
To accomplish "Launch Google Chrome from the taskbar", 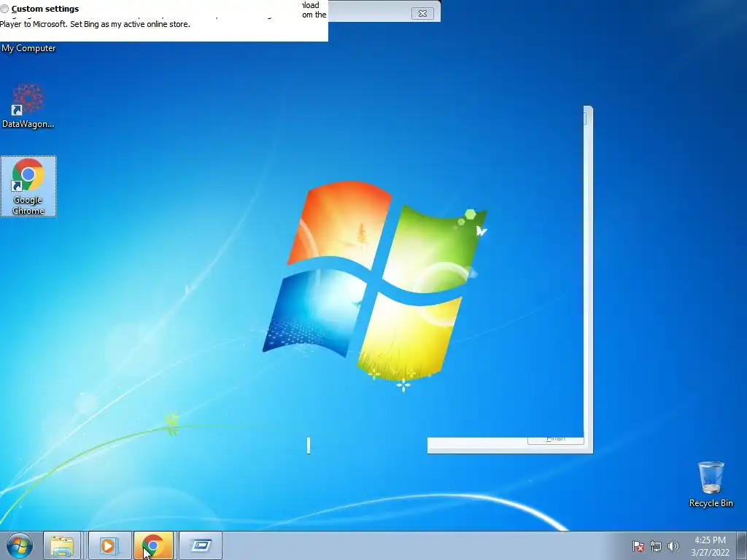I will coord(153,545).
